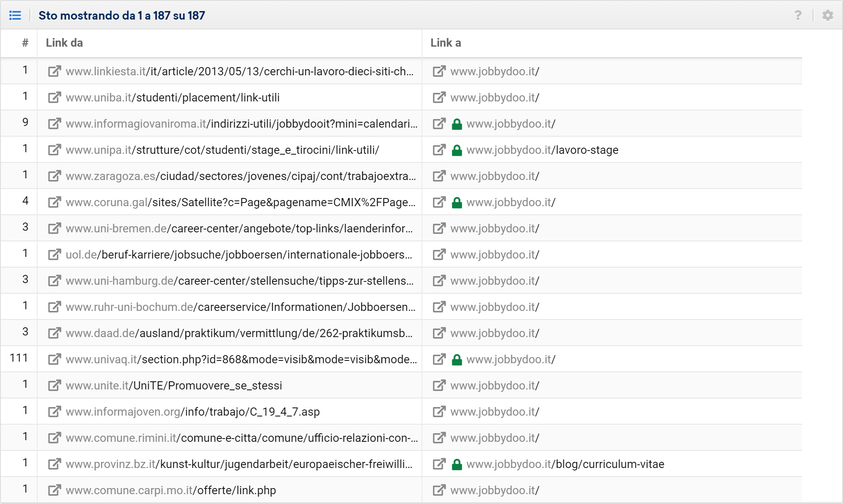Click green lock icon beside blog/curriculum-vitae target
Viewport: 843px width, 504px height.
pos(457,464)
